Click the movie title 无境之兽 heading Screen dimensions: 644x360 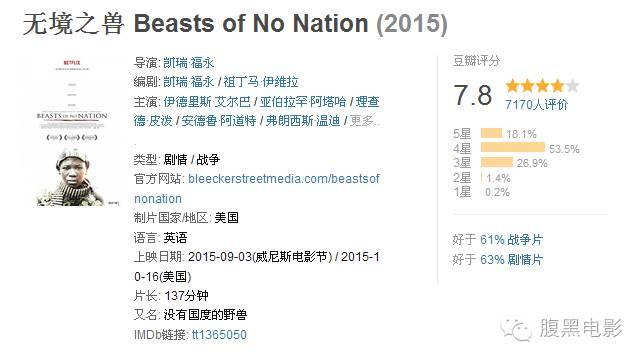tap(73, 23)
